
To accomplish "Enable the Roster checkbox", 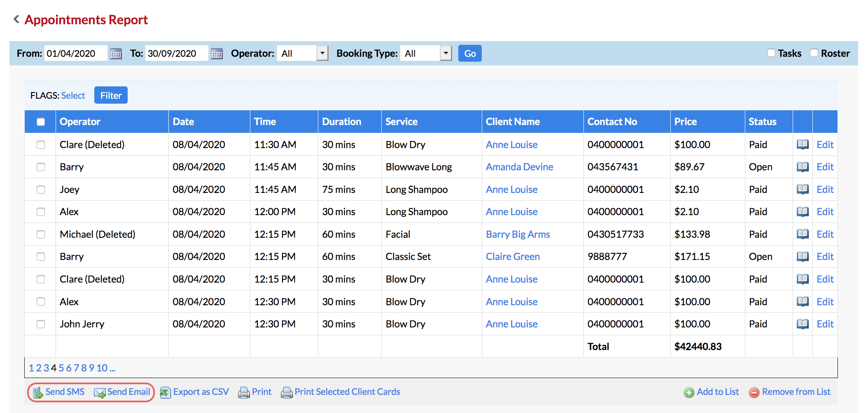I will coord(814,52).
